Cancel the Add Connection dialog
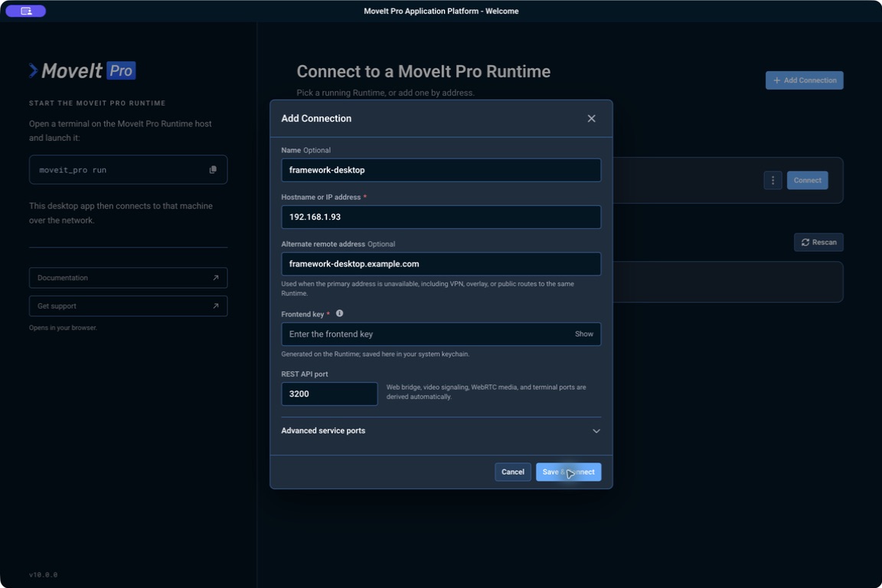Screen dimensions: 882x588 512,472
